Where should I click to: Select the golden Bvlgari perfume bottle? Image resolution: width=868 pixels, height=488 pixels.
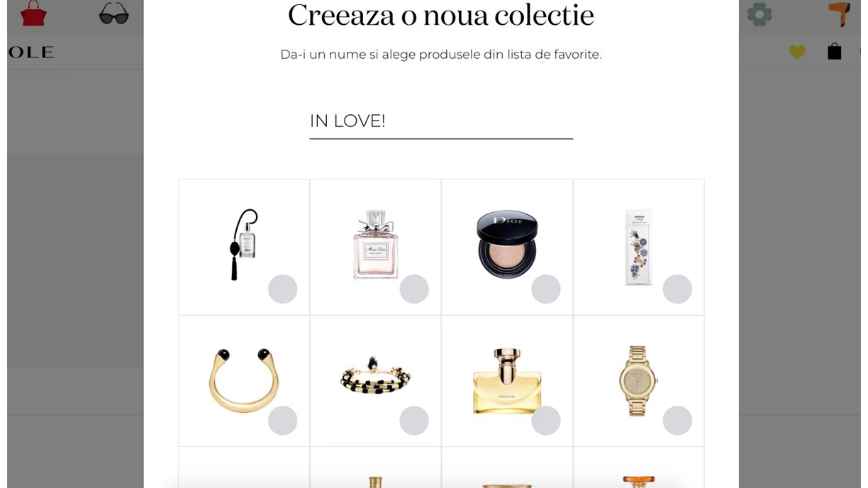(x=507, y=381)
